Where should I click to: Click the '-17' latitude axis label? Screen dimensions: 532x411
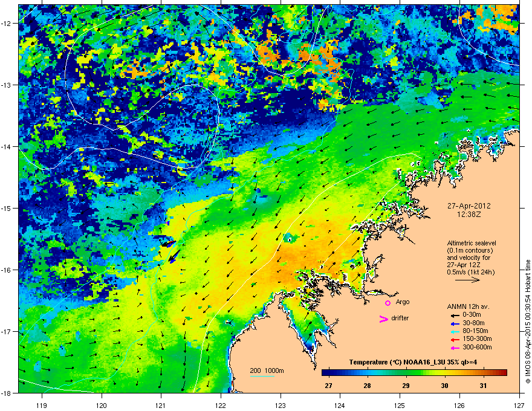[6, 331]
